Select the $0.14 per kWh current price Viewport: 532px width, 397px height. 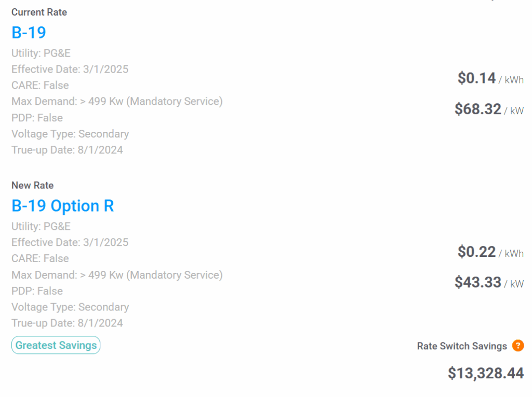click(490, 78)
